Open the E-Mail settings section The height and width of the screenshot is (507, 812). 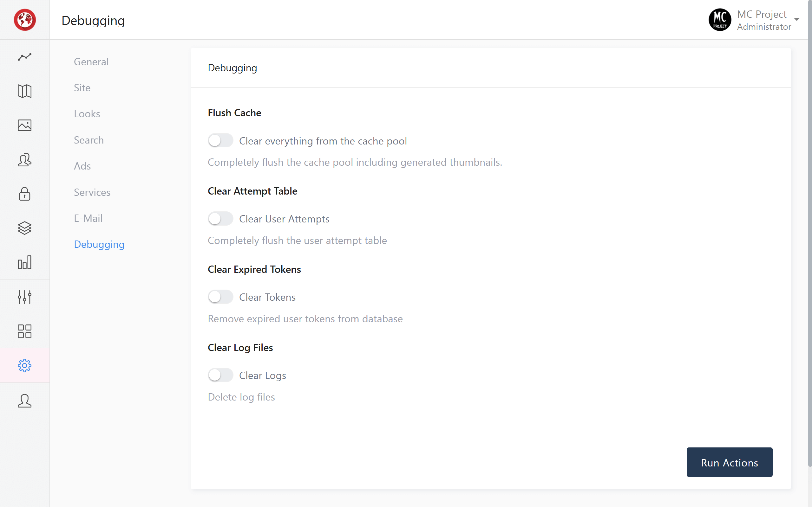click(88, 218)
